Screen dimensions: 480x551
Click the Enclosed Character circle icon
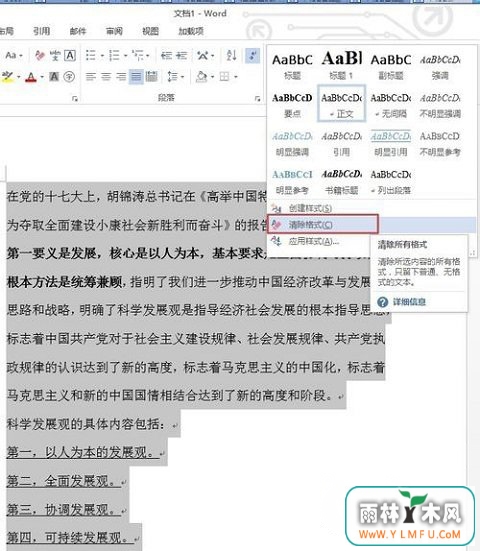click(x=69, y=76)
